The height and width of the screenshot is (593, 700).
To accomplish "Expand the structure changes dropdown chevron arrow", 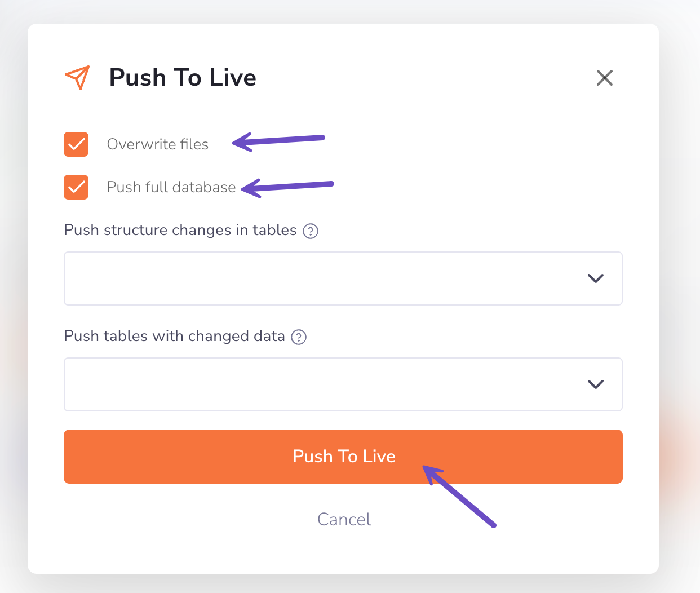I will point(595,278).
